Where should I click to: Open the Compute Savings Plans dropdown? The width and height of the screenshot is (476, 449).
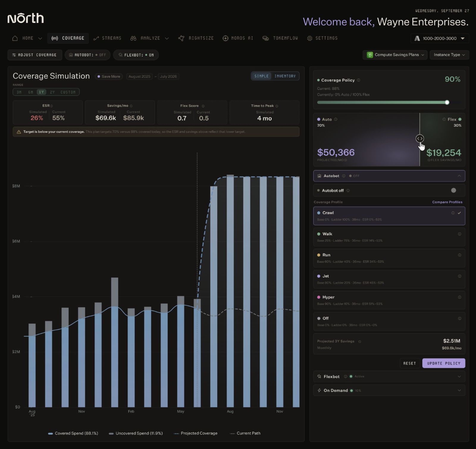(x=395, y=55)
